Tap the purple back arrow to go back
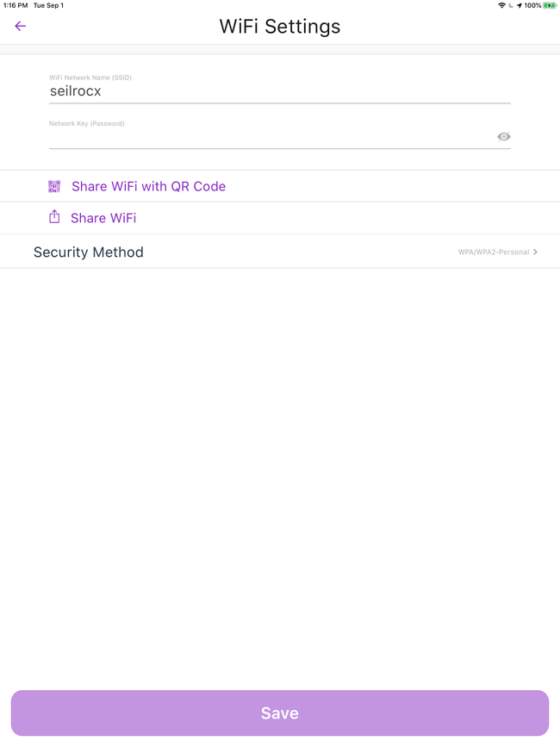 tap(20, 27)
